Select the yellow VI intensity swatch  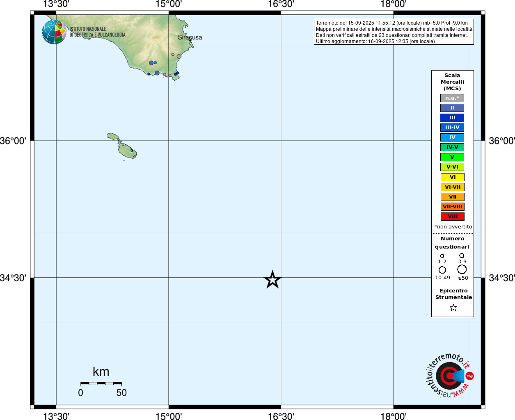(x=453, y=177)
